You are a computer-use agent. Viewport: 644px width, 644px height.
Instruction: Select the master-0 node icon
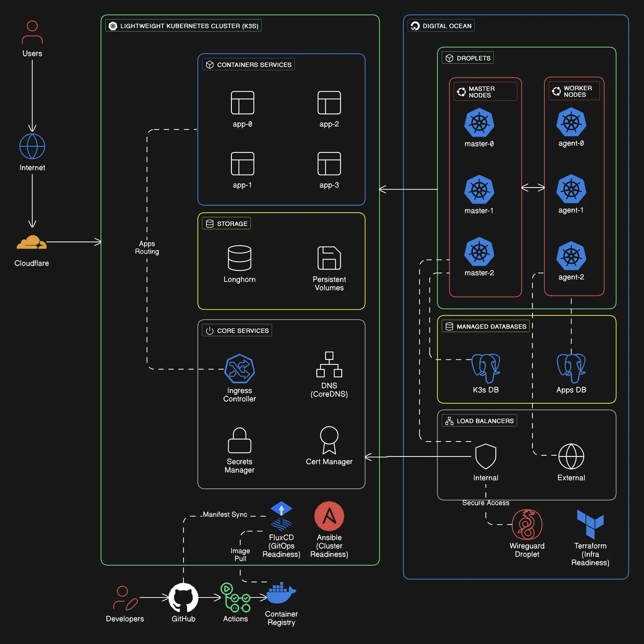click(x=479, y=123)
